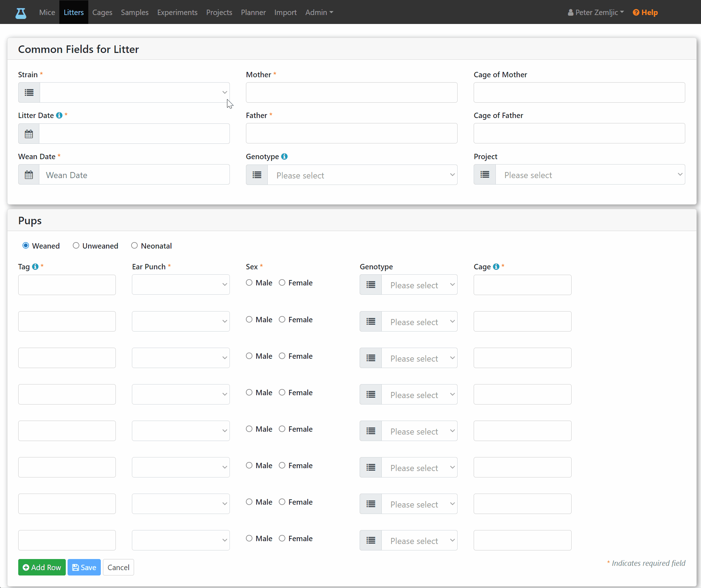Open the Planner nav item
The height and width of the screenshot is (588, 701).
coord(253,13)
